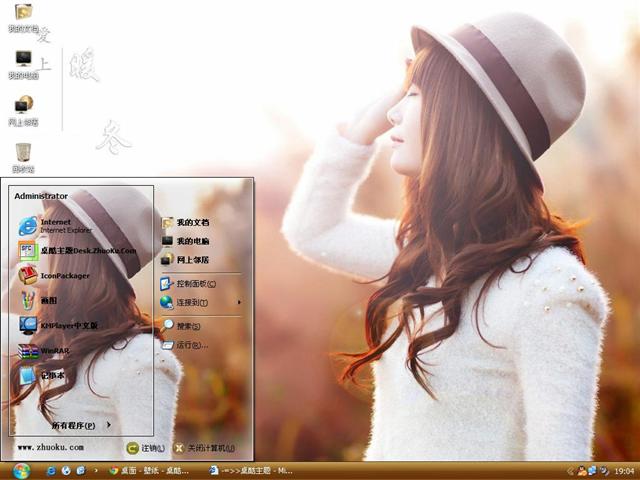Screen dimensions: 640x480
Task: Open 画图 paint program in start menu
Action: pos(38,300)
